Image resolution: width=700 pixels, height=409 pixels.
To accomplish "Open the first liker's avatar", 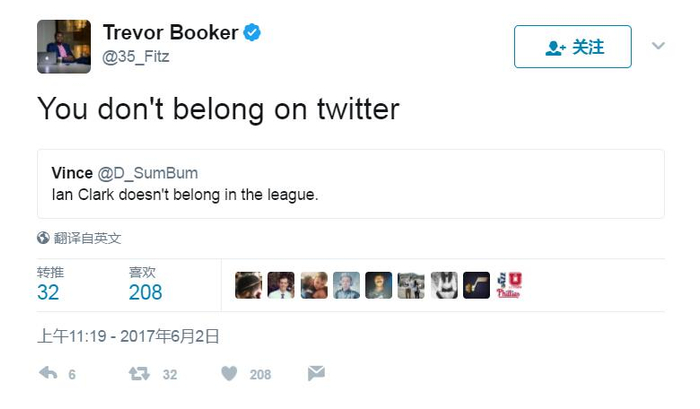I will (248, 285).
